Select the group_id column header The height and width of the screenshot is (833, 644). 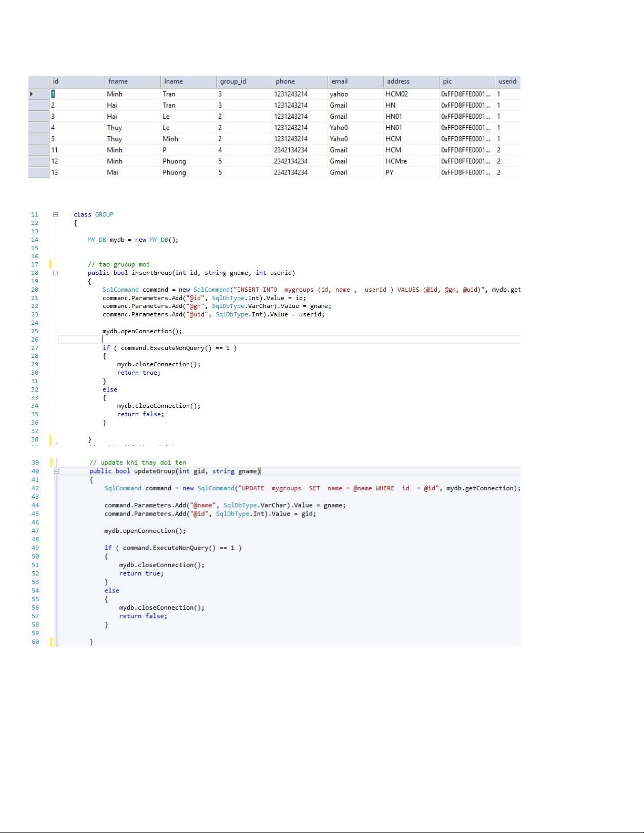coord(244,81)
